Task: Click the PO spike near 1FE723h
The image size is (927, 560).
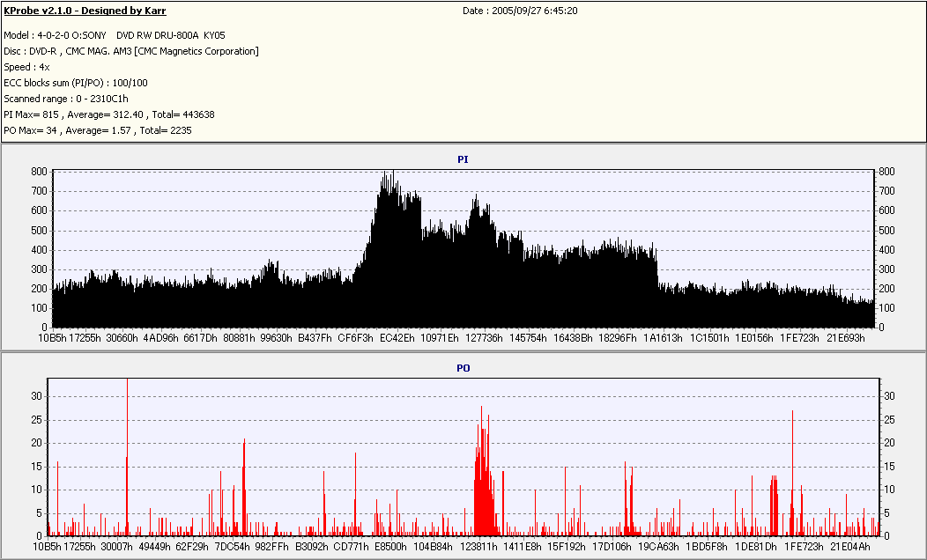Action: (792, 473)
